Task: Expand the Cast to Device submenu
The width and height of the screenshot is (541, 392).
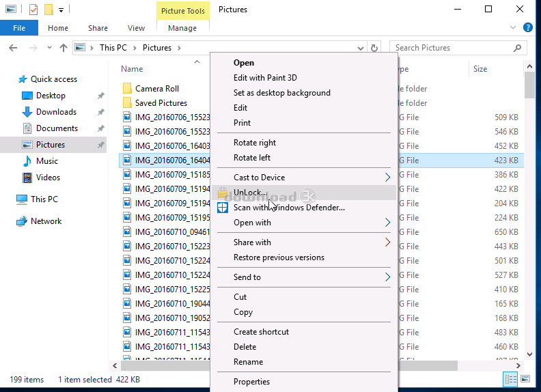Action: pyautogui.click(x=388, y=178)
